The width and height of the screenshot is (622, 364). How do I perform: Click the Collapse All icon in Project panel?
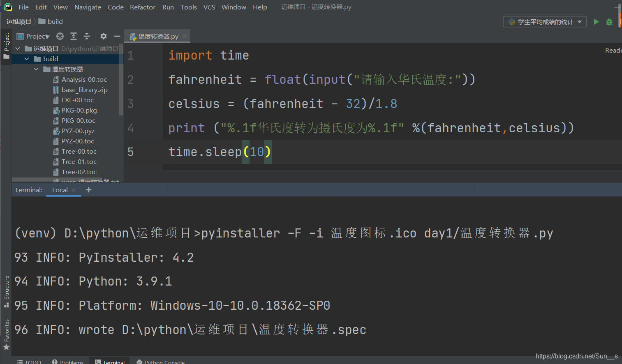(87, 36)
